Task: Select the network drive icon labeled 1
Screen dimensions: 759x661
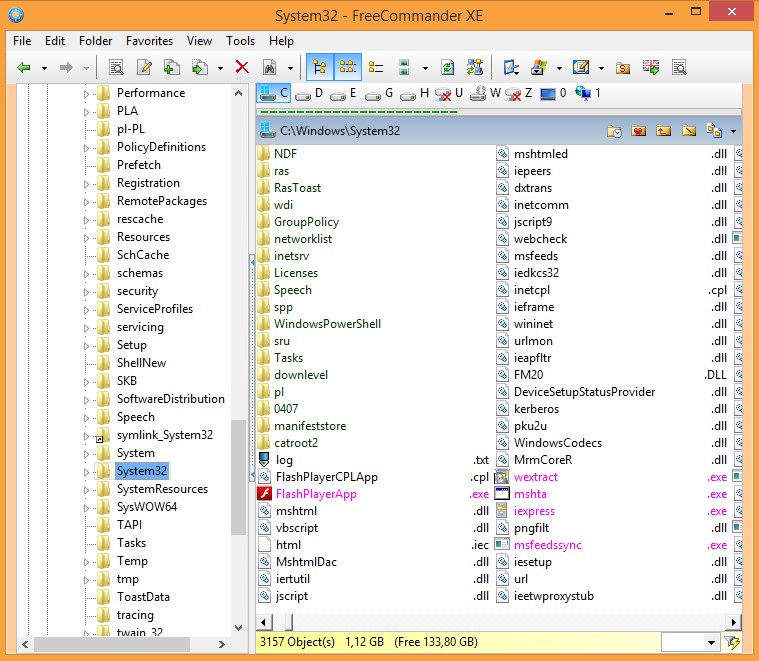Action: [x=582, y=93]
